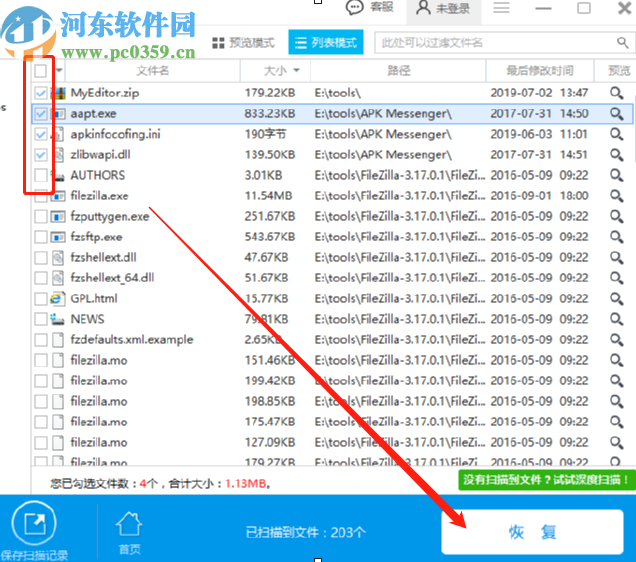Image resolution: width=636 pixels, height=562 pixels.
Task: Click the search magnifier in filter box
Action: [623, 42]
